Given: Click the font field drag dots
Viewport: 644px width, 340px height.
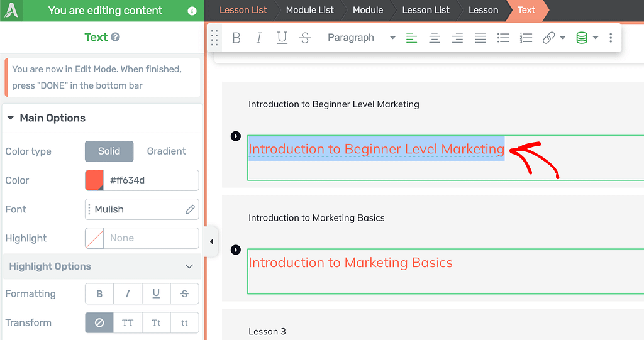Looking at the screenshot, I should [89, 209].
